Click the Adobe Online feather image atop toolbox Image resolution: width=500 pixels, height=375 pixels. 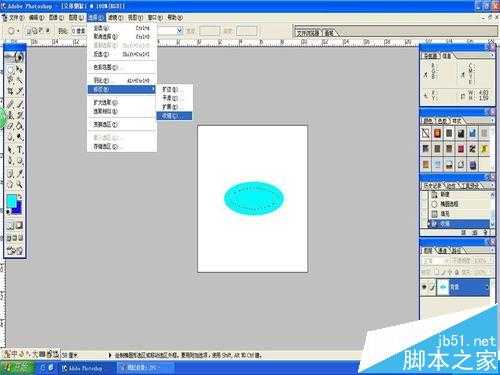click(15, 57)
